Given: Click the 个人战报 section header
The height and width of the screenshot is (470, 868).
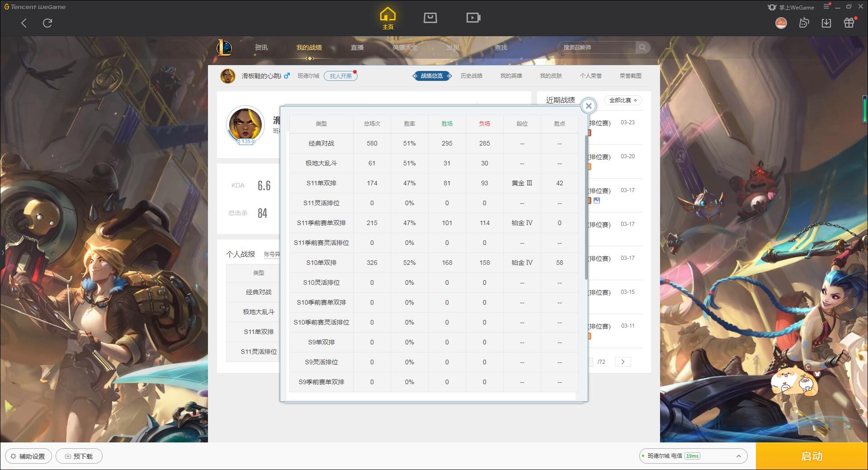Looking at the screenshot, I should [241, 254].
